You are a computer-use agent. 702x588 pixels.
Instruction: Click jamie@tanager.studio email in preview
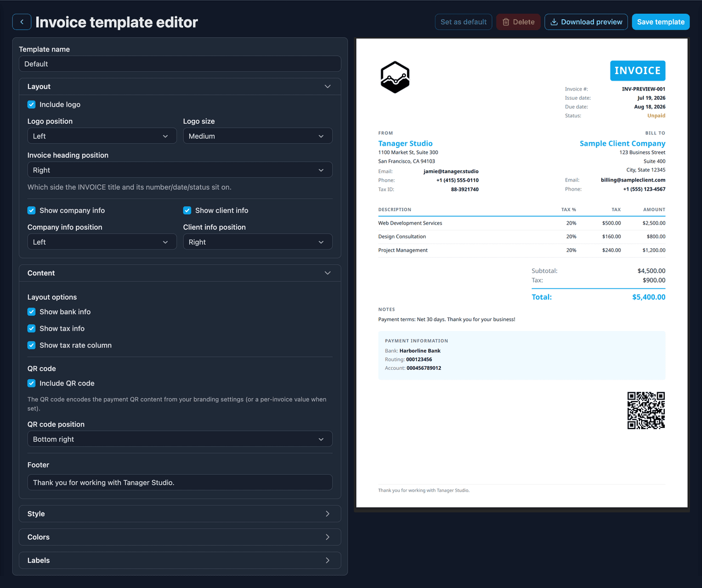451,172
